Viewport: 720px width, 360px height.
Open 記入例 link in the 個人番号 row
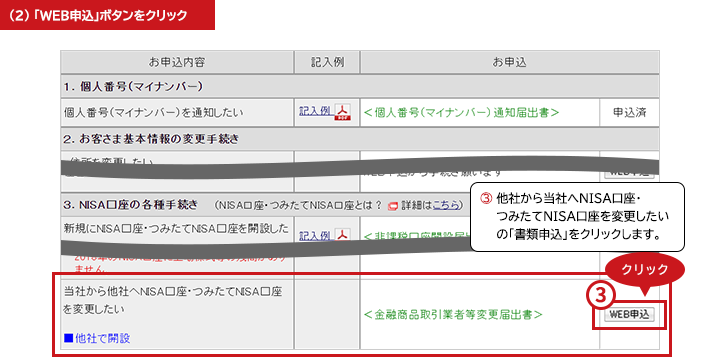click(315, 111)
